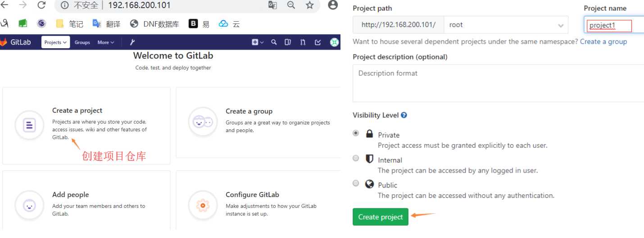Open the translate page icon in address bar

pos(272,5)
